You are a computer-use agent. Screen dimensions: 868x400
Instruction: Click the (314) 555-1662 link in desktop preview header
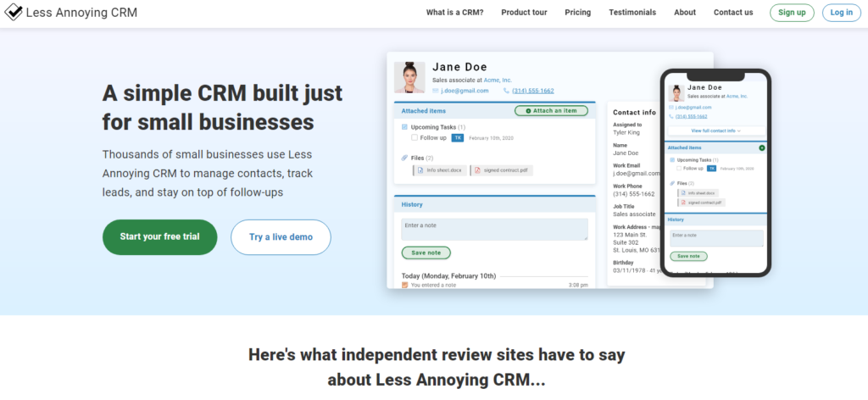[532, 91]
